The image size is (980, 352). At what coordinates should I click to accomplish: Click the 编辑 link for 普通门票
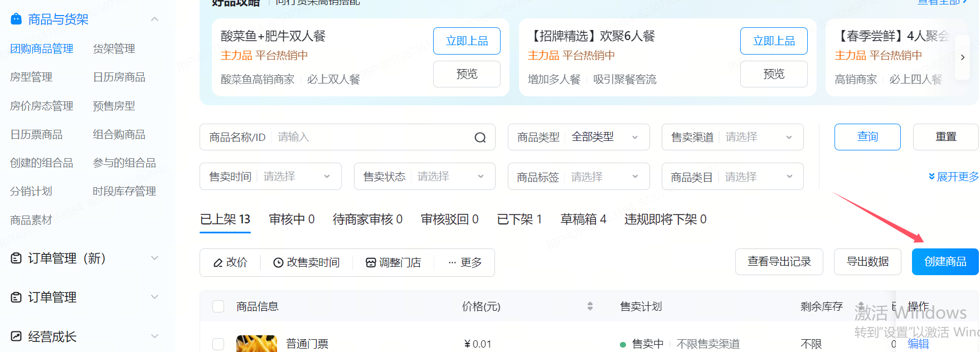pyautogui.click(x=918, y=344)
